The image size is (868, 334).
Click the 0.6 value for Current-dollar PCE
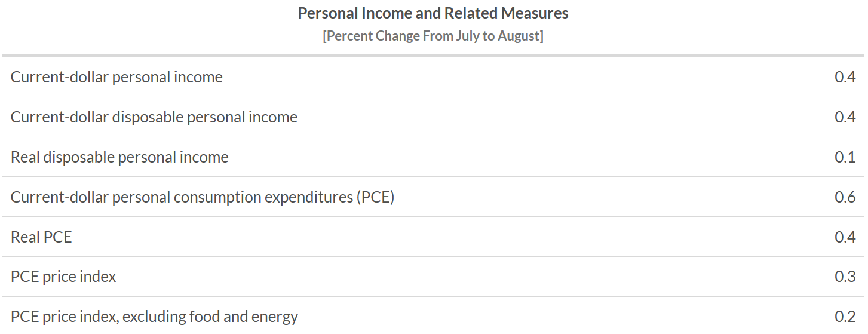click(x=845, y=197)
